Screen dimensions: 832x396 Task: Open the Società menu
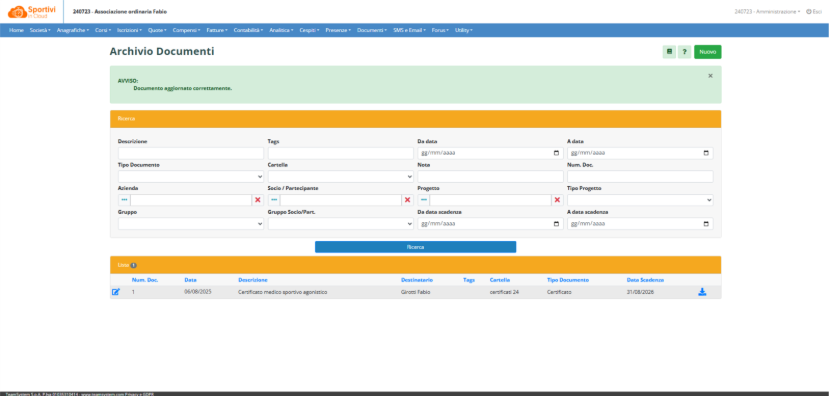click(x=40, y=30)
